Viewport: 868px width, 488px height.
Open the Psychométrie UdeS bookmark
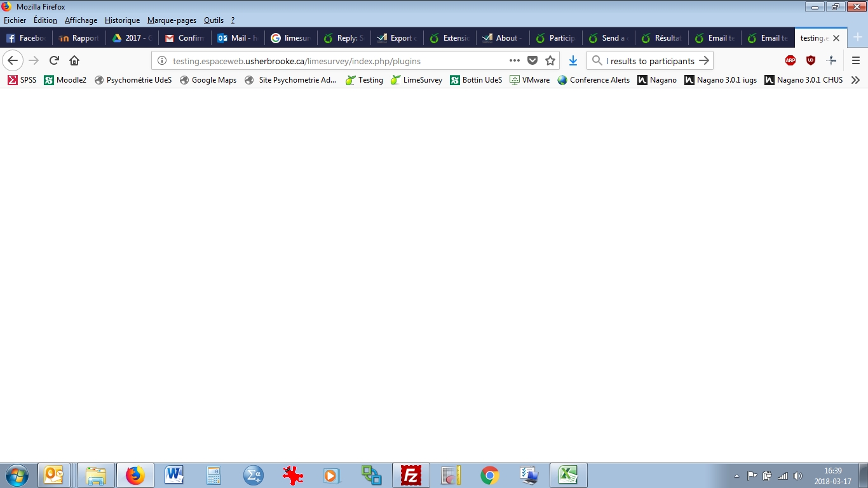click(x=133, y=80)
